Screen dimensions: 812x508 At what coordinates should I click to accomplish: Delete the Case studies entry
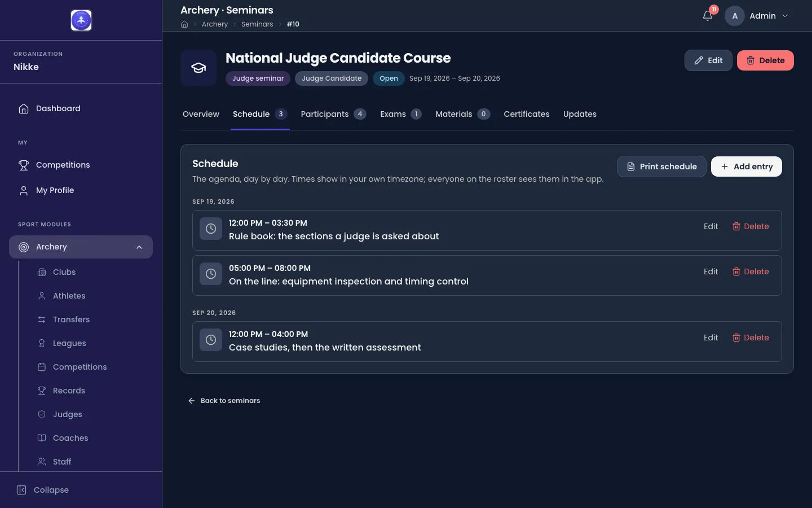pos(751,338)
